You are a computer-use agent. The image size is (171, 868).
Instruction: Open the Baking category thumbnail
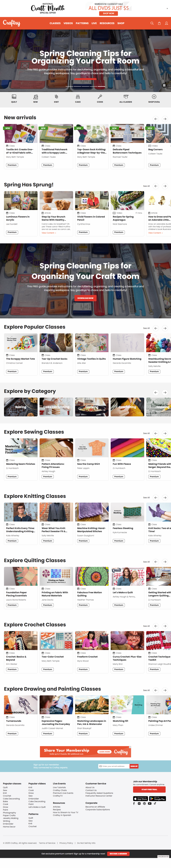pos(21,407)
